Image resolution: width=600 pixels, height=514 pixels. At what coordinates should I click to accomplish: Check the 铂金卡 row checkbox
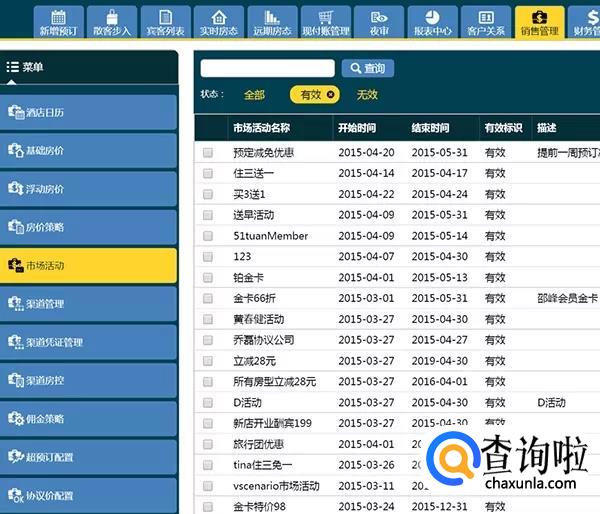208,277
